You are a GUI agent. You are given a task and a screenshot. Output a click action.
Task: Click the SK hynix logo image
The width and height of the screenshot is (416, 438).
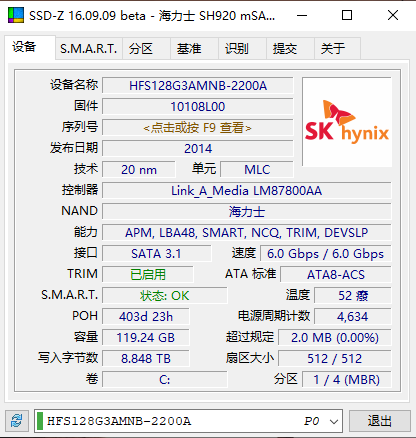(347, 122)
